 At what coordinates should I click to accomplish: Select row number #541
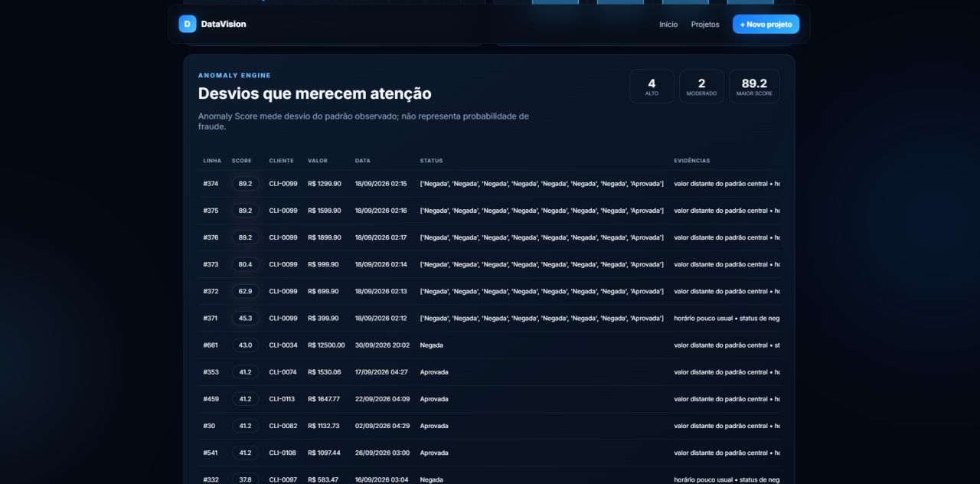click(x=211, y=453)
